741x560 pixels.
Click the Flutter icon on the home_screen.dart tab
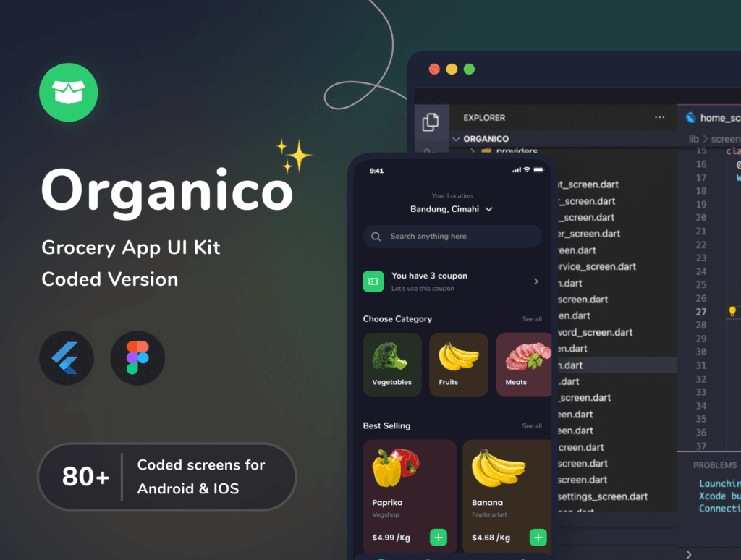692,117
